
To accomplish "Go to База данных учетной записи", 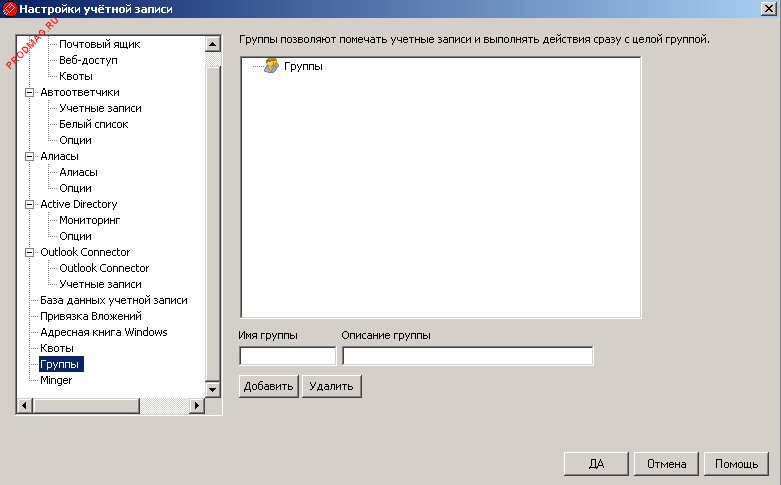I will 113,300.
